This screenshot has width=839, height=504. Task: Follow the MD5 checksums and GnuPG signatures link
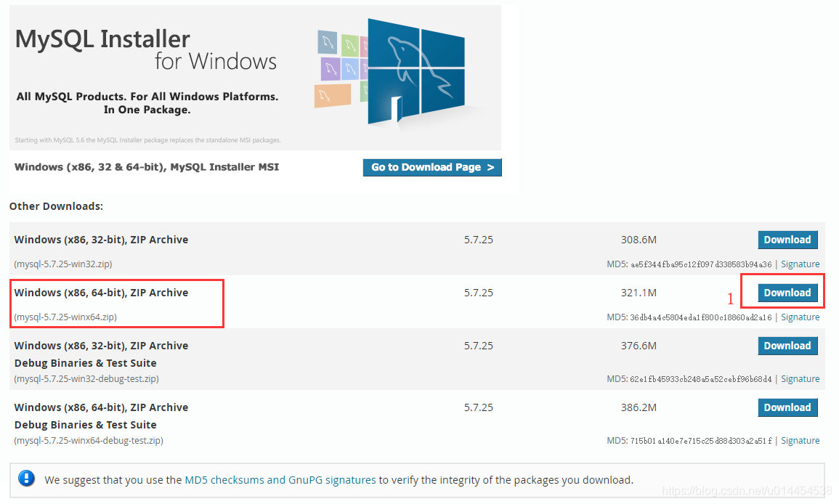click(280, 480)
